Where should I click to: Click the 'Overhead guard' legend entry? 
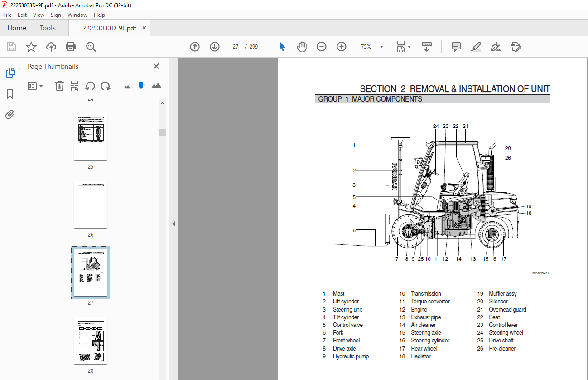[x=507, y=310]
